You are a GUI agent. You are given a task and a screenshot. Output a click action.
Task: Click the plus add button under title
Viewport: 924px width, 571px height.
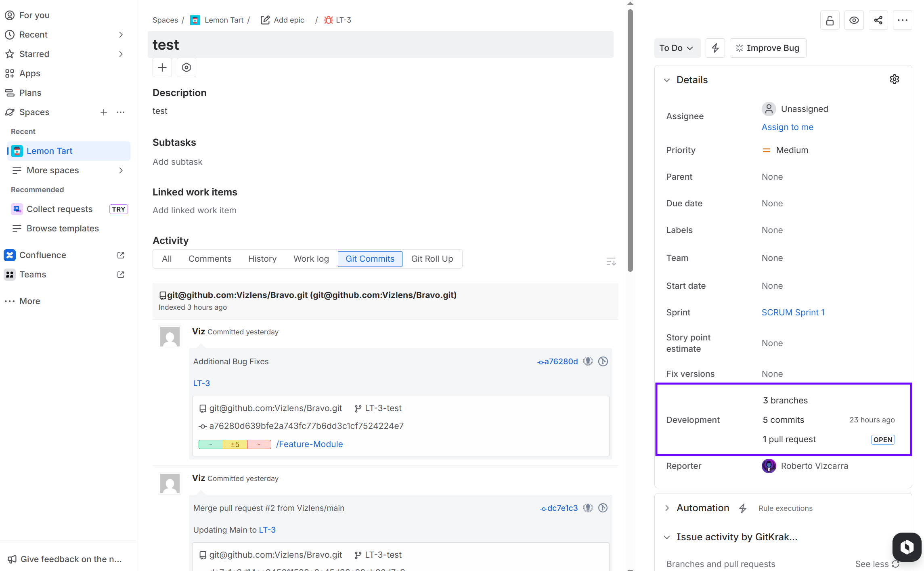click(x=162, y=67)
